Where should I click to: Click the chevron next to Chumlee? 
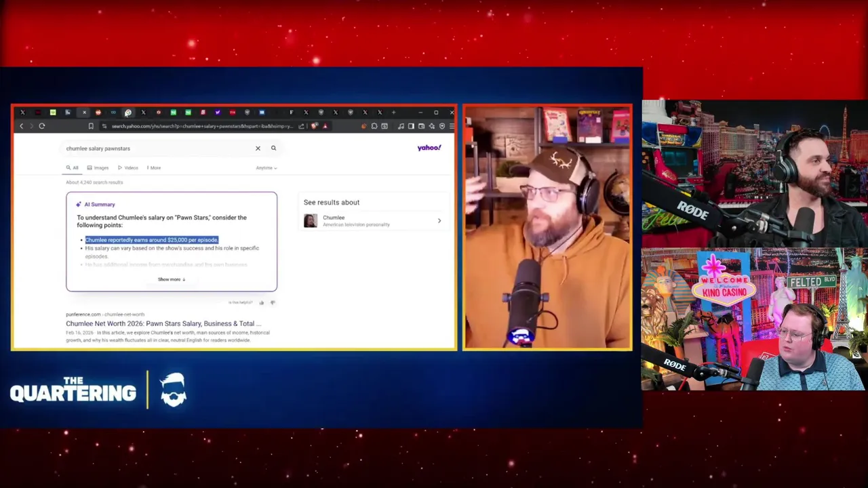tap(439, 221)
